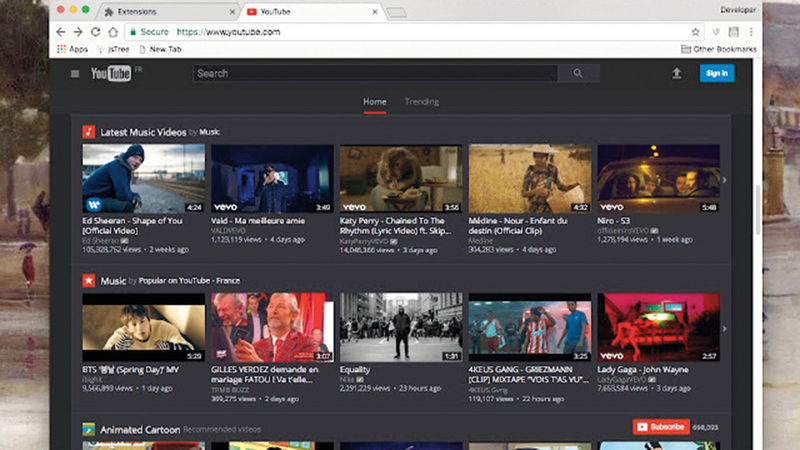Click the blue Sign in button
Image resolution: width=800 pixels, height=450 pixels.
[716, 73]
